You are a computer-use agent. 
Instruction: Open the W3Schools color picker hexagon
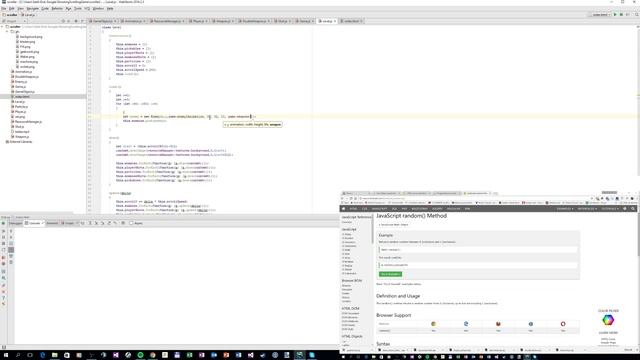click(608, 320)
